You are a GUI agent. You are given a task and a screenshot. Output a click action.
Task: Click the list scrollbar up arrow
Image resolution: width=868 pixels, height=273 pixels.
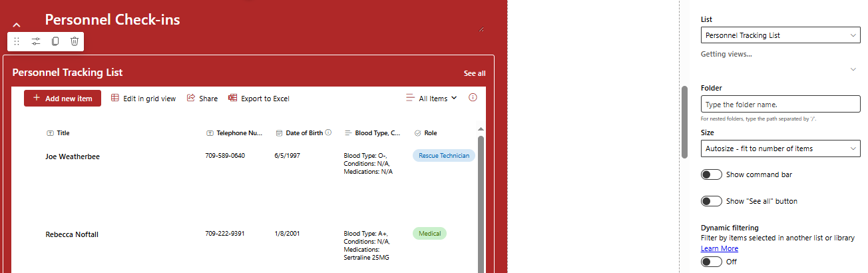pyautogui.click(x=481, y=129)
